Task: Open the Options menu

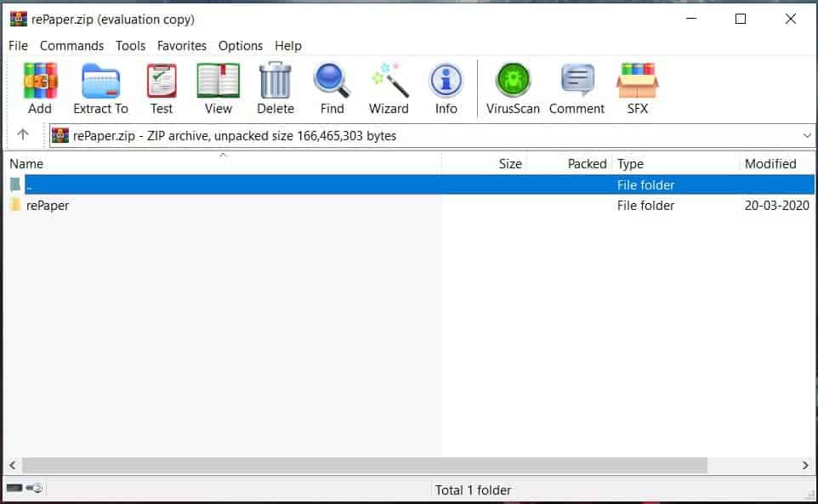Action: click(x=241, y=46)
